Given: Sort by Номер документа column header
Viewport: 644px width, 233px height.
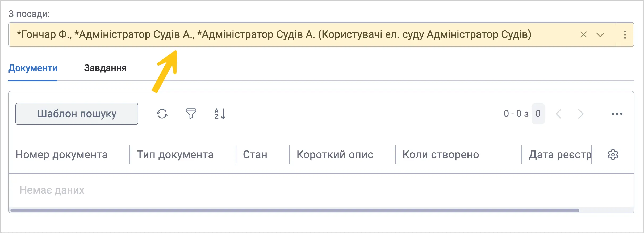Looking at the screenshot, I should coord(61,155).
